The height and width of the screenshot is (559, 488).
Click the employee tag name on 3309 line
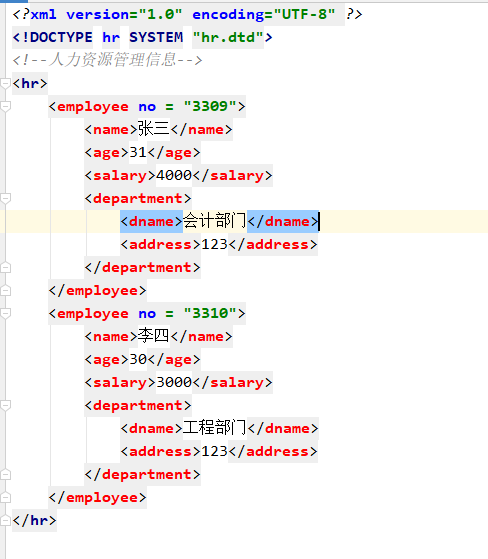point(93,107)
